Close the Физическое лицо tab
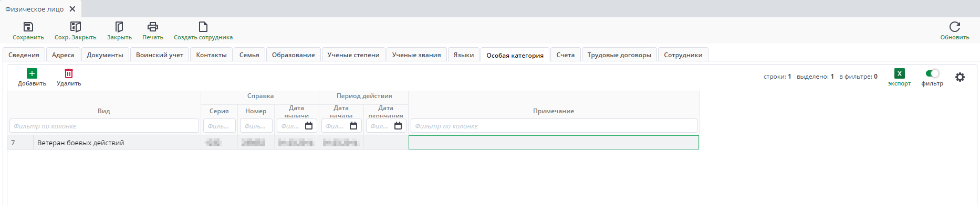This screenshot has width=980, height=205. point(72,9)
